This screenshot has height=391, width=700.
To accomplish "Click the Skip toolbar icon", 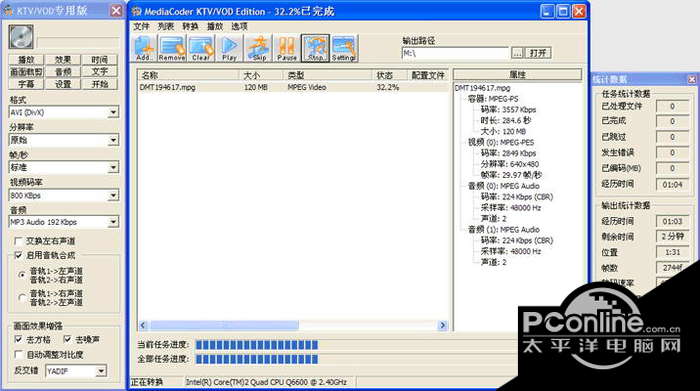I will [x=259, y=48].
